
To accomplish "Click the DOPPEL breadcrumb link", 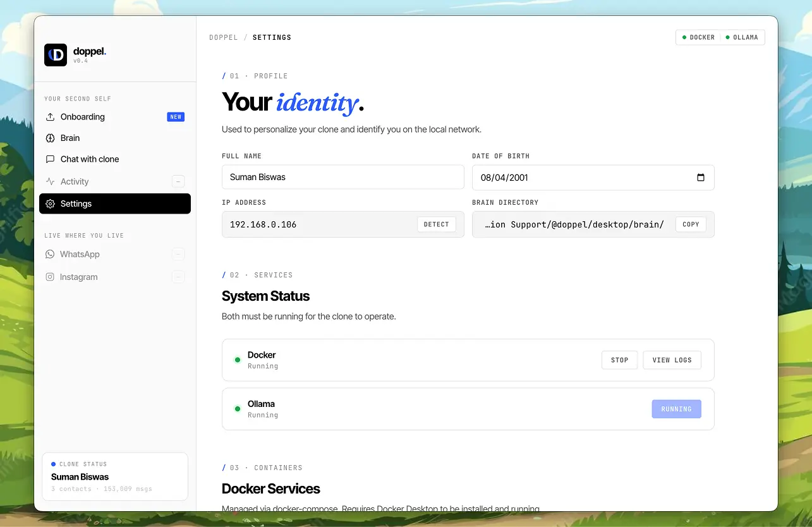I will click(224, 38).
